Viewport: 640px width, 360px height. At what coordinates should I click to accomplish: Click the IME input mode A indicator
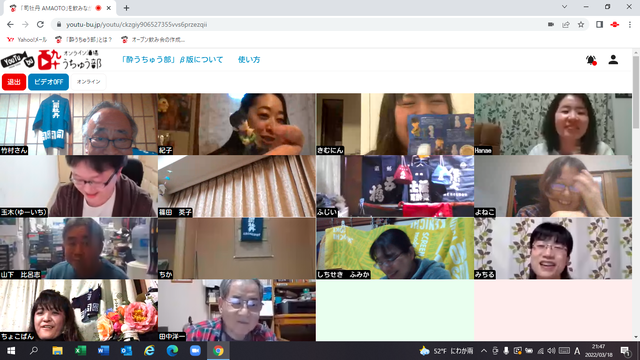(577, 351)
